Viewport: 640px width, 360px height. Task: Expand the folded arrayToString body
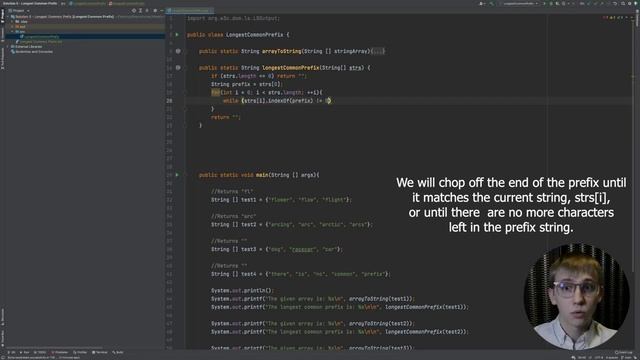coord(378,51)
